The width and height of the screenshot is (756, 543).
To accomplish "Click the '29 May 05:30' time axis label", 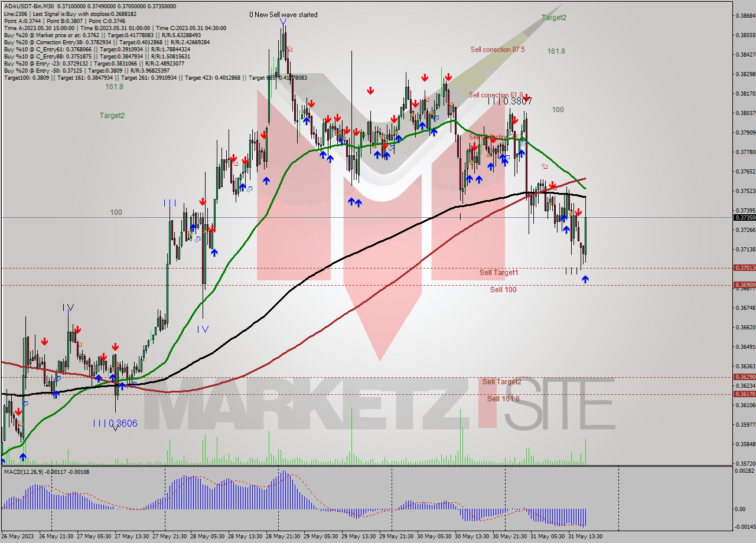I will (321, 537).
